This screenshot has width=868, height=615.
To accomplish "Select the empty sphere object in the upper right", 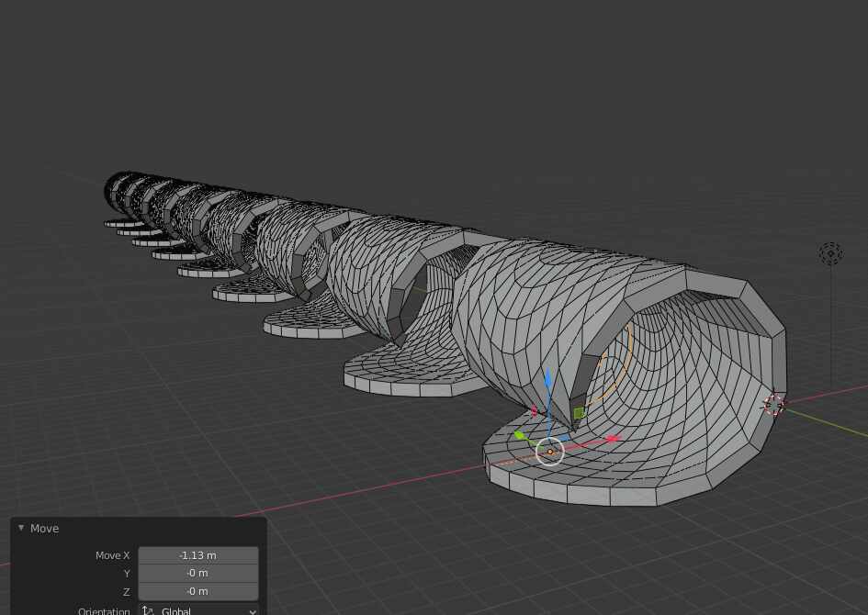I will (x=830, y=253).
